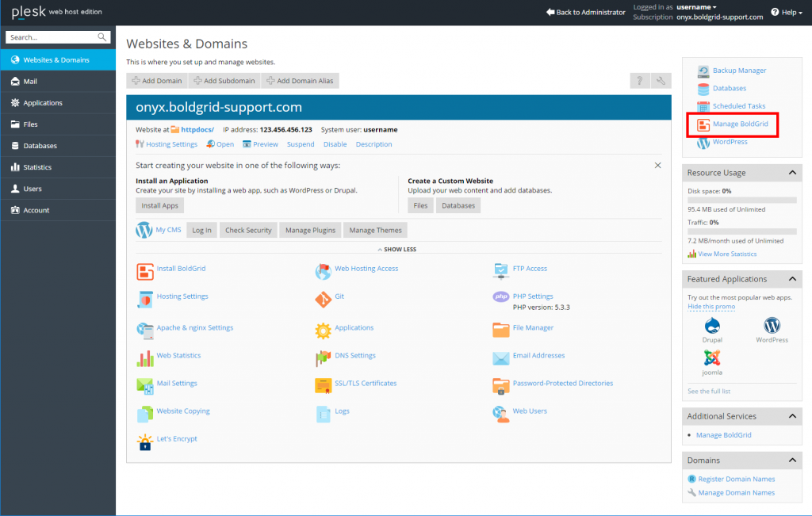812x516 pixels.
Task: Click the FTP Access icon
Action: pyautogui.click(x=501, y=272)
